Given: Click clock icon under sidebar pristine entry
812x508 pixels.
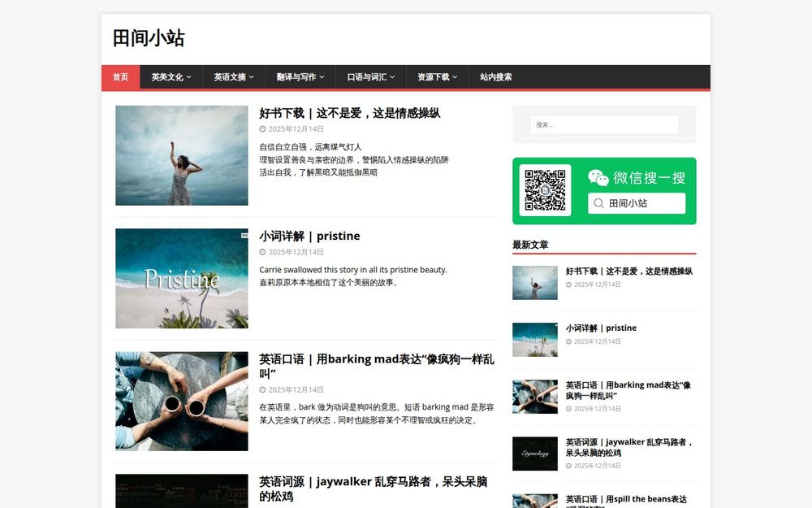Looking at the screenshot, I should coord(568,341).
